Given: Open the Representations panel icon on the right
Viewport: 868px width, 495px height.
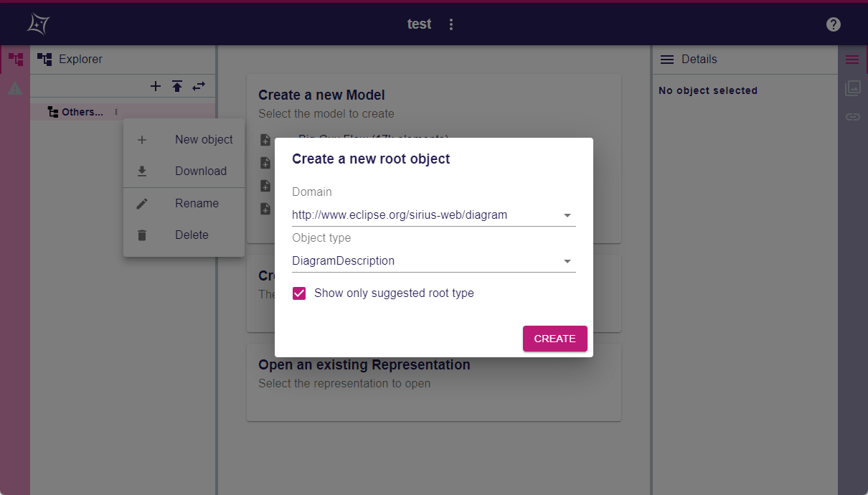Looking at the screenshot, I should click(x=852, y=88).
